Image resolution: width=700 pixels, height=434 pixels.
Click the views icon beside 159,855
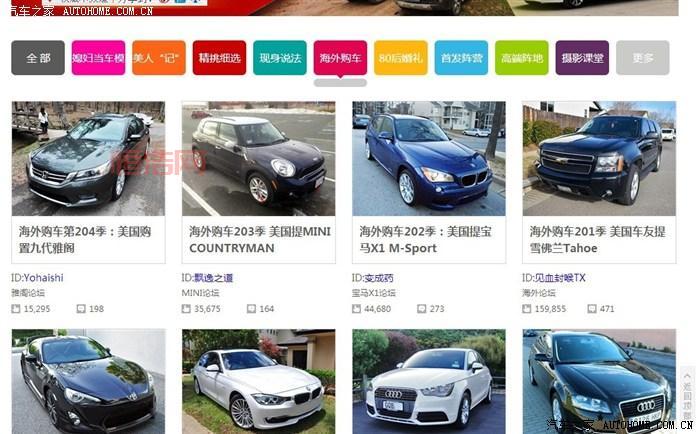[x=527, y=309]
